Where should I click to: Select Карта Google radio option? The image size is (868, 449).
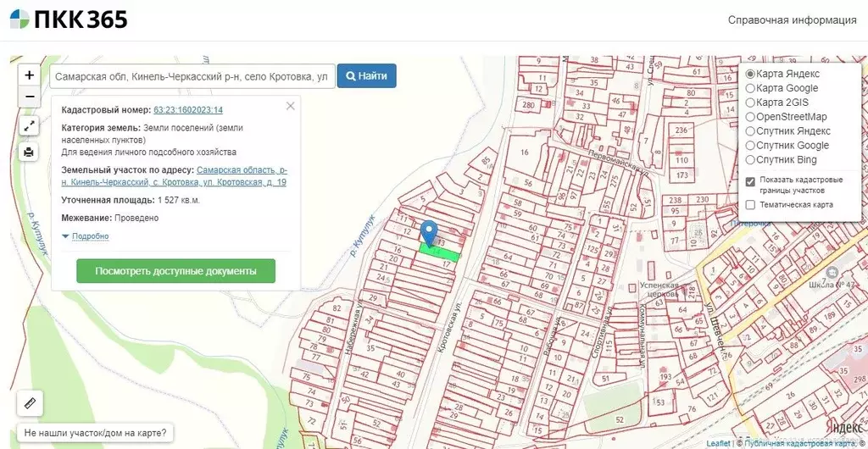click(750, 88)
